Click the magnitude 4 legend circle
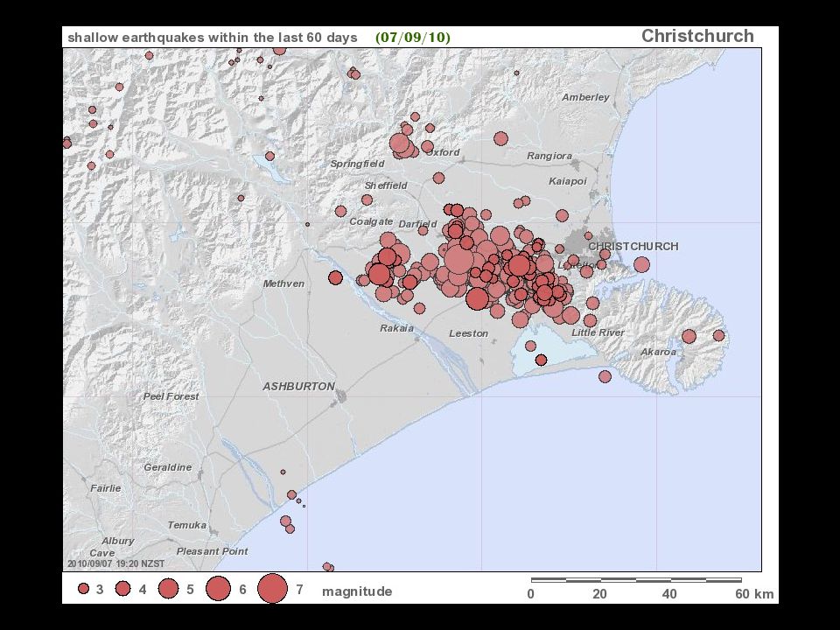The height and width of the screenshot is (630, 840). [x=123, y=589]
